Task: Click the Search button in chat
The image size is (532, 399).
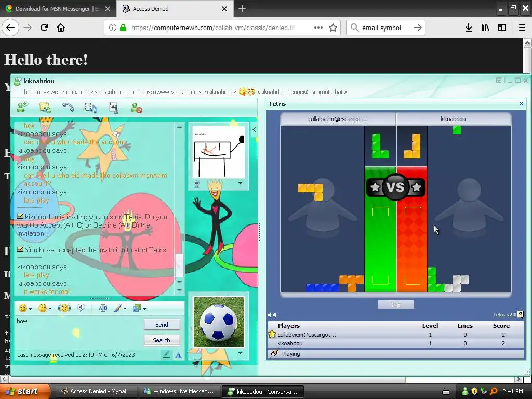Action: pos(162,340)
